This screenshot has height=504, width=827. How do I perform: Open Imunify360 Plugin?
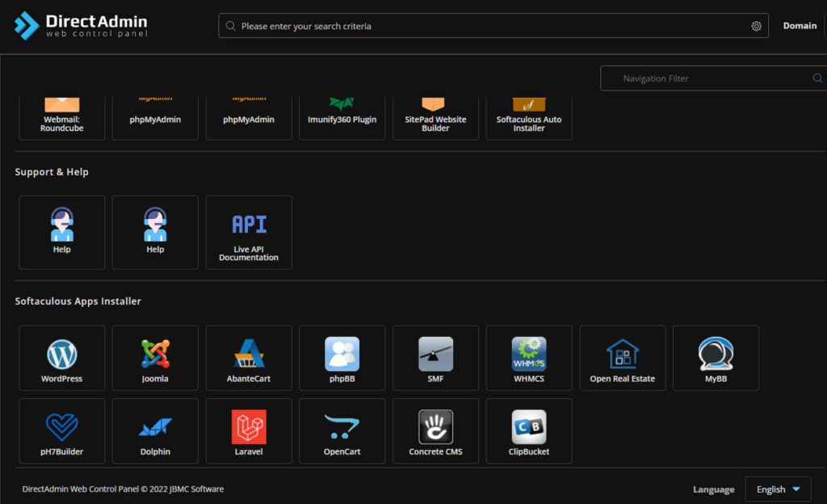pos(342,119)
